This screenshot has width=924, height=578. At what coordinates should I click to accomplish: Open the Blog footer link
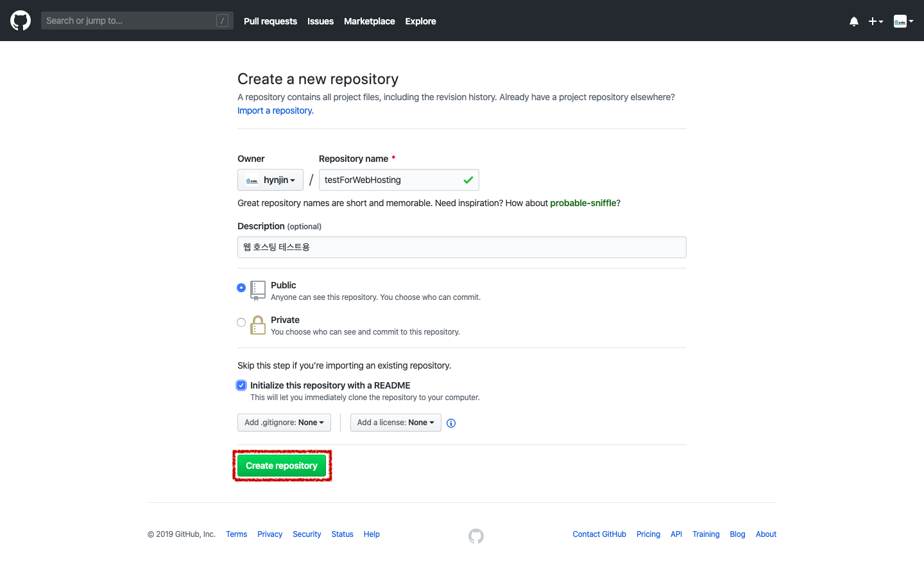point(737,534)
